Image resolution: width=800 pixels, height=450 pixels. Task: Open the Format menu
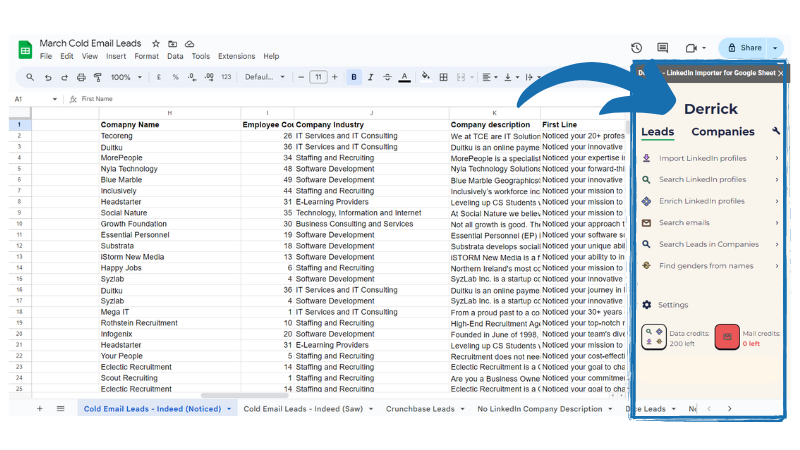(x=146, y=57)
